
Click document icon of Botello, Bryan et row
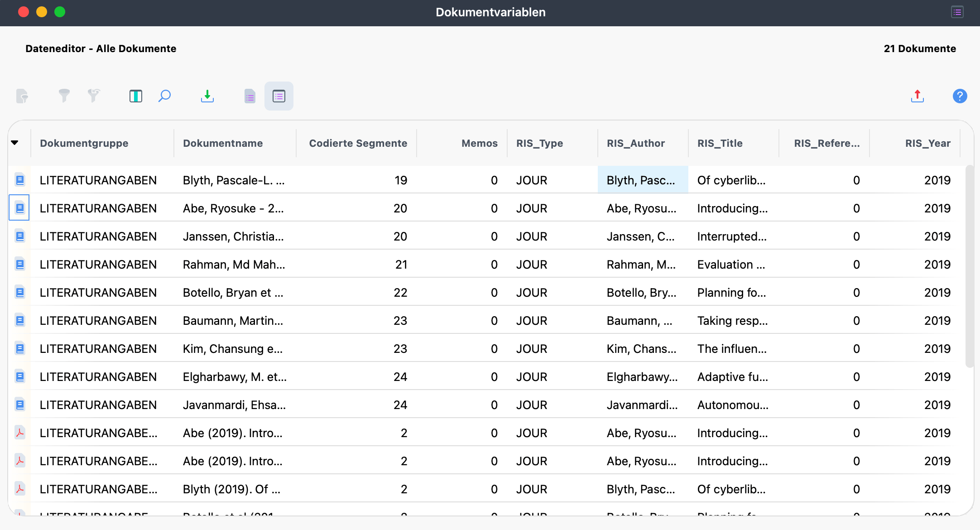(19, 292)
